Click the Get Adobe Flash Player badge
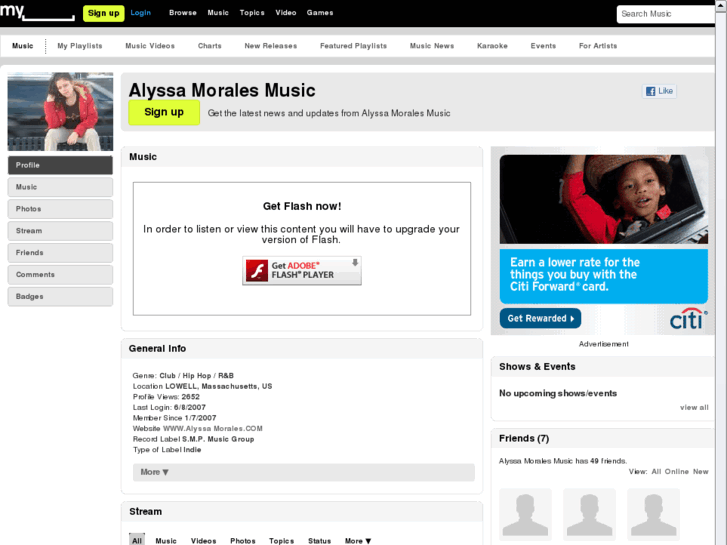This screenshot has width=727, height=545. click(302, 270)
